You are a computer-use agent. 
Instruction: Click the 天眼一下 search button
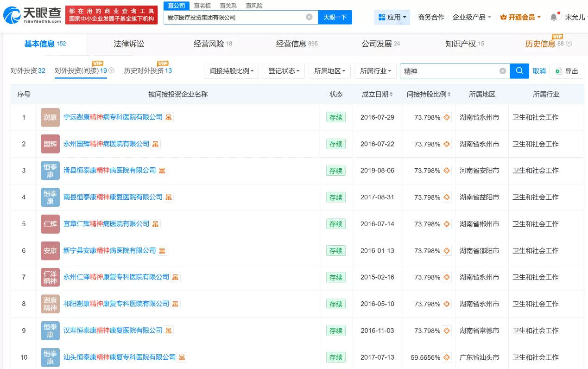click(x=335, y=17)
